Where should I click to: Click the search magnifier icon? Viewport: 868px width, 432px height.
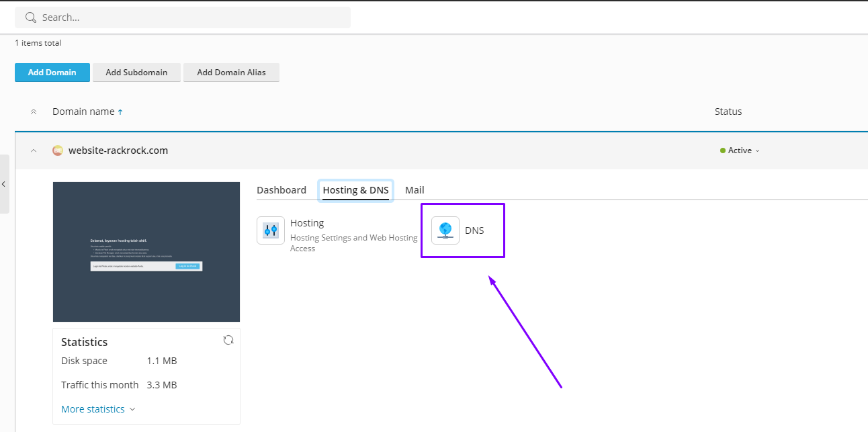pyautogui.click(x=30, y=17)
